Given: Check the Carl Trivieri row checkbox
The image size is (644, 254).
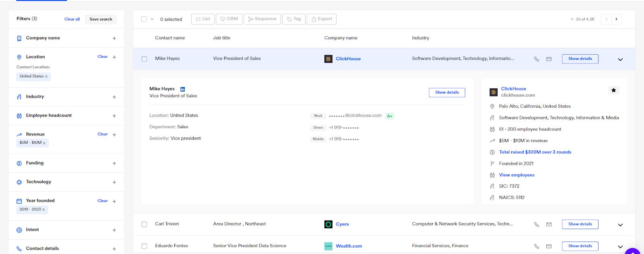Looking at the screenshot, I should tap(144, 225).
